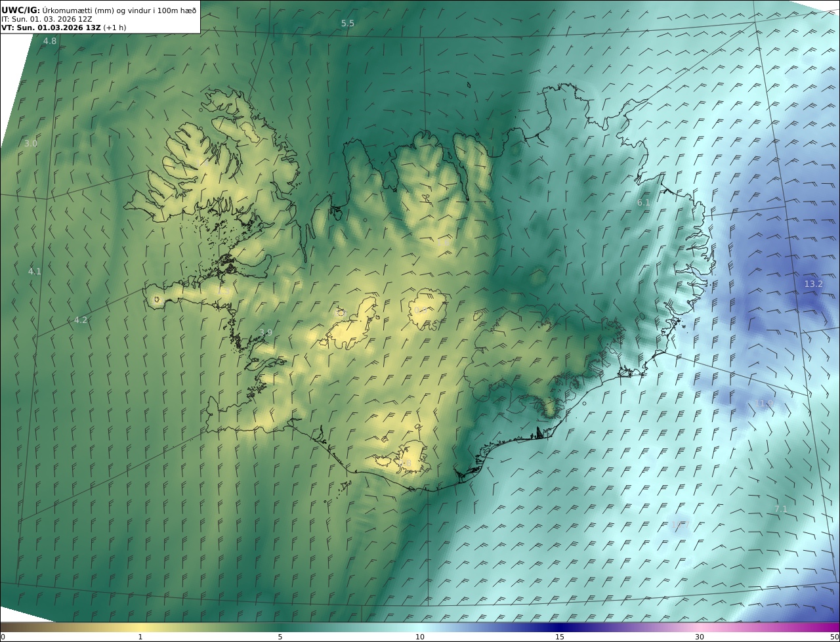The image size is (840, 642).
Task: Click the 7.1 value label on the map
Action: [781, 509]
